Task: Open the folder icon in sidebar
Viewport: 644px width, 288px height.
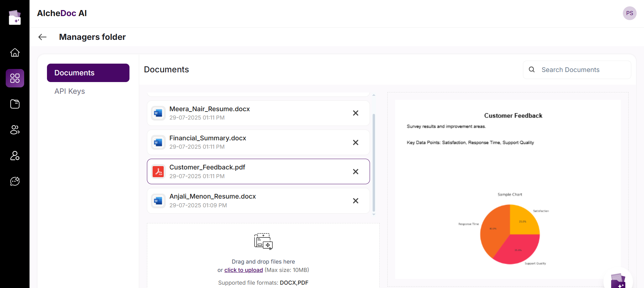Action: pos(15,104)
